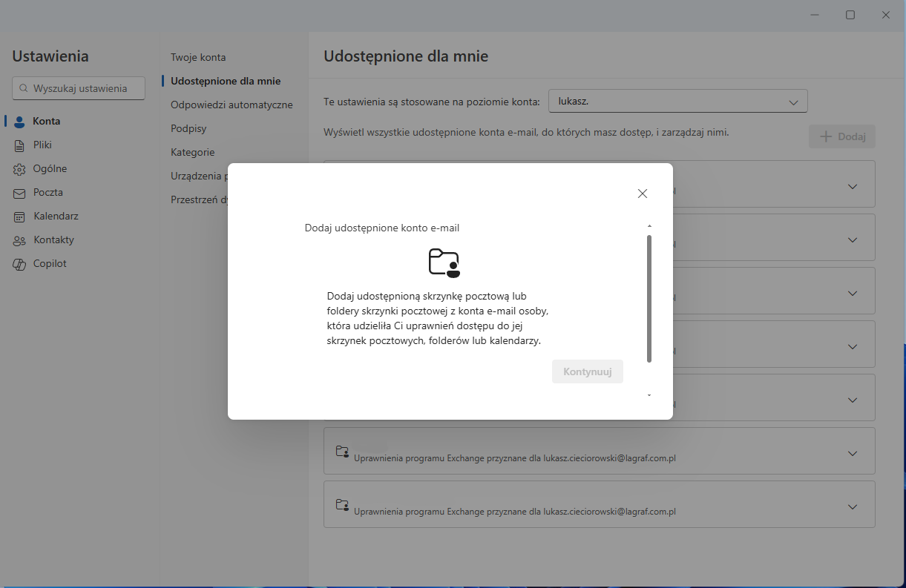Click the dialog scrollbar up arrow
Screen dimensions: 906x588
pos(649,225)
